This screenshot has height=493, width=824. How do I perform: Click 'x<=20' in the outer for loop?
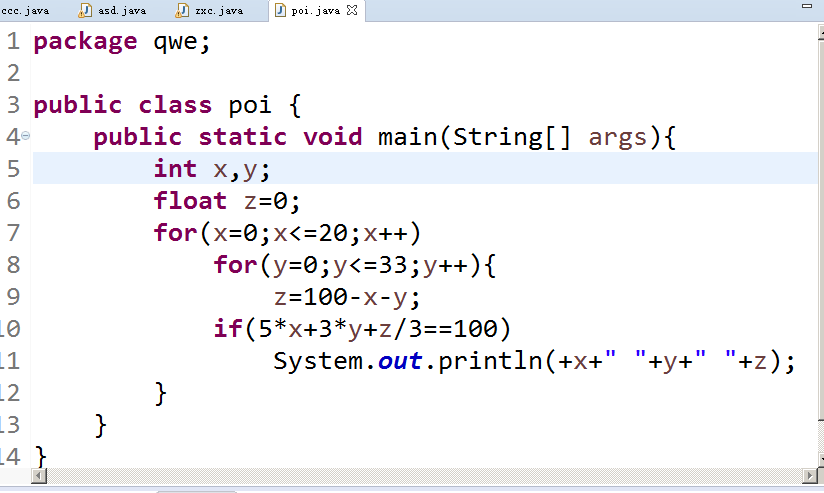(x=310, y=233)
